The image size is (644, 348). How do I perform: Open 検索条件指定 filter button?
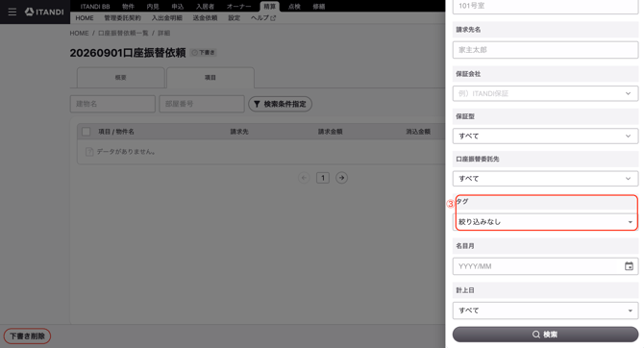(280, 104)
